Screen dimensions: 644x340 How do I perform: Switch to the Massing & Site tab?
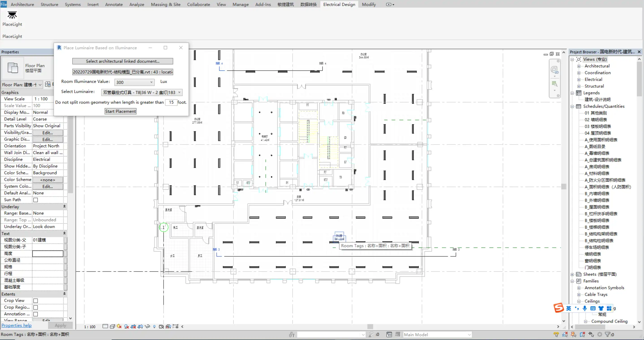(166, 4)
